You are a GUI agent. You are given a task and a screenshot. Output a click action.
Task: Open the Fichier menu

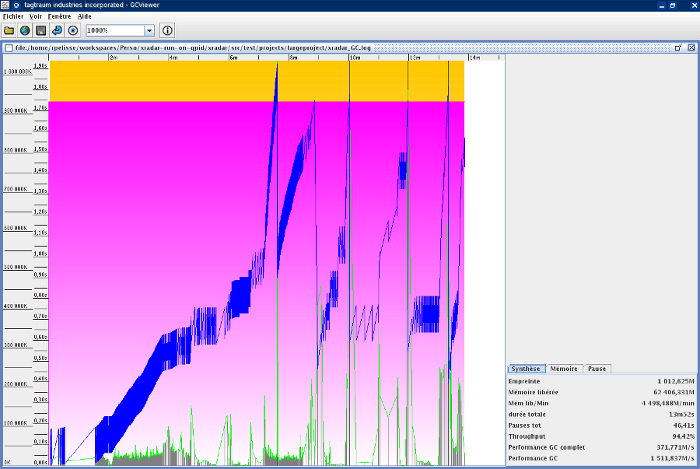(x=14, y=17)
